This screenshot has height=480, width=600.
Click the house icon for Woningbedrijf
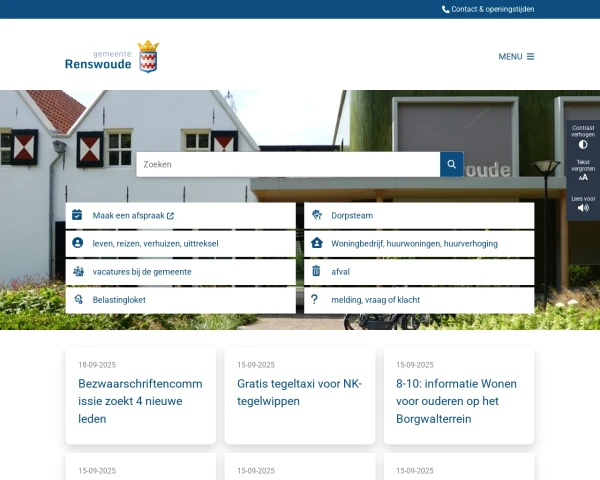click(316, 243)
